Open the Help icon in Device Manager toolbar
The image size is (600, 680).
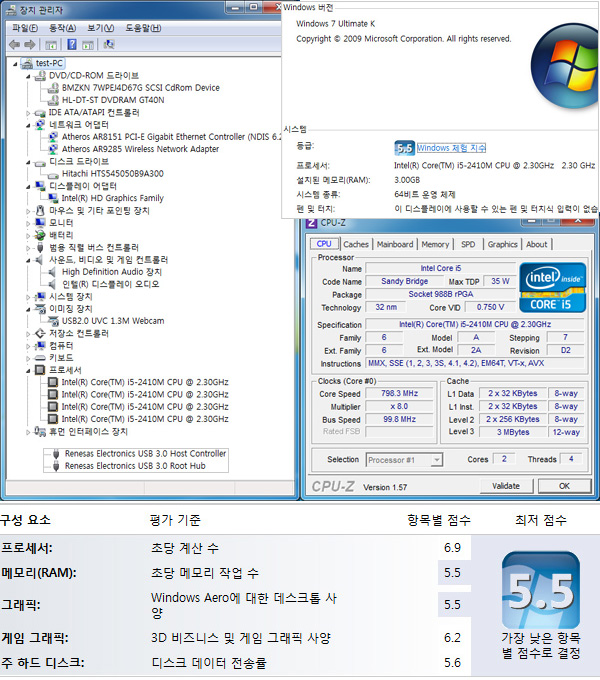click(x=72, y=44)
